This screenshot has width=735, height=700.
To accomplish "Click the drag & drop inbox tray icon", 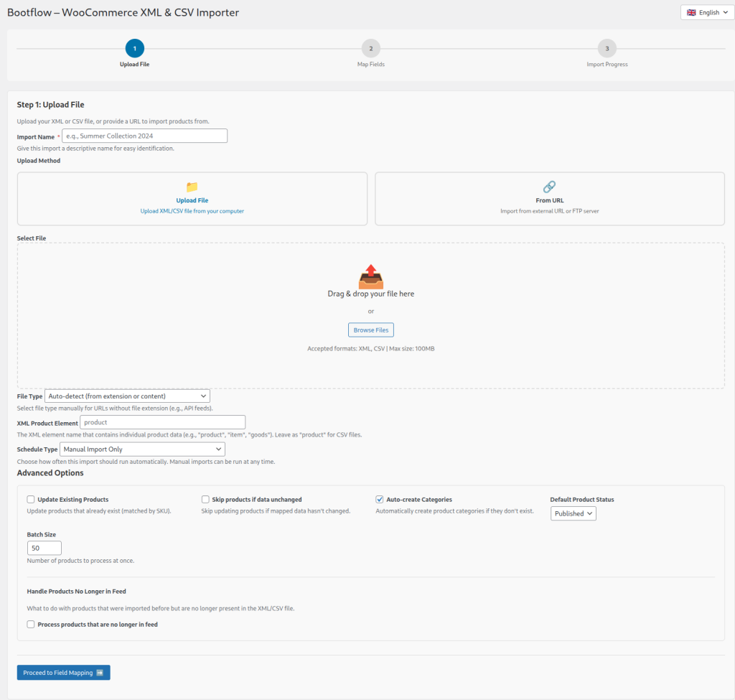I will pos(371,276).
